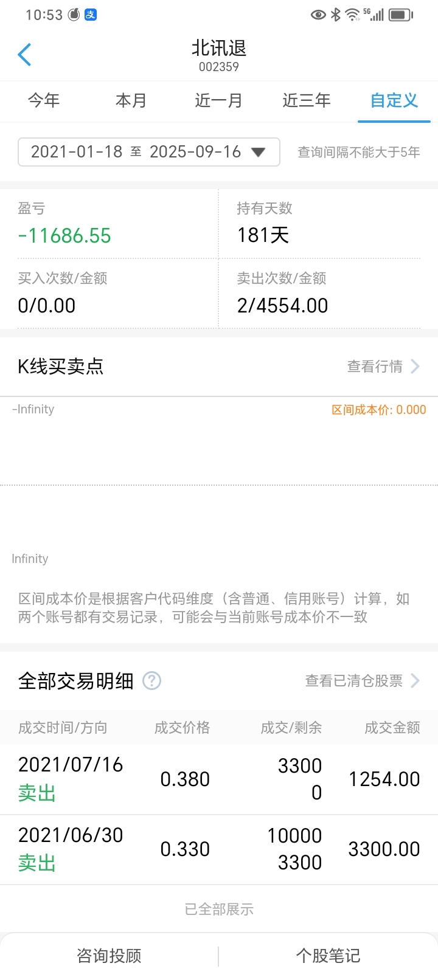The image size is (438, 980).
Task: Switch to the 本月 tab
Action: (131, 100)
